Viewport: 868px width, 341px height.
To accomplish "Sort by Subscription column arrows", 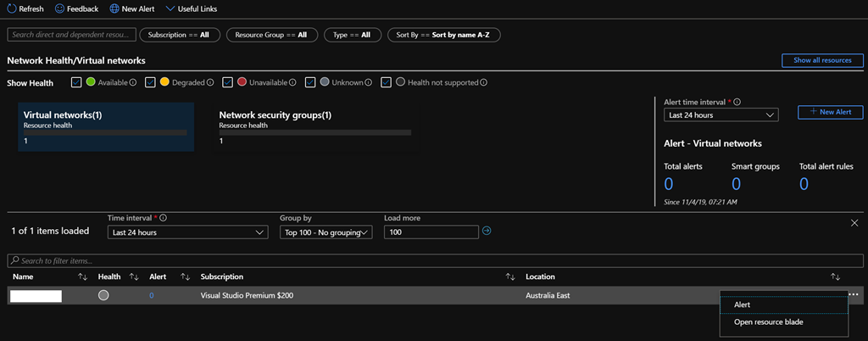I will pyautogui.click(x=510, y=277).
